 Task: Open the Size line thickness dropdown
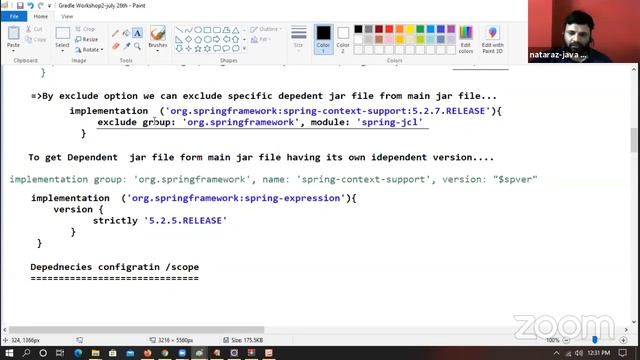pyautogui.click(x=298, y=38)
